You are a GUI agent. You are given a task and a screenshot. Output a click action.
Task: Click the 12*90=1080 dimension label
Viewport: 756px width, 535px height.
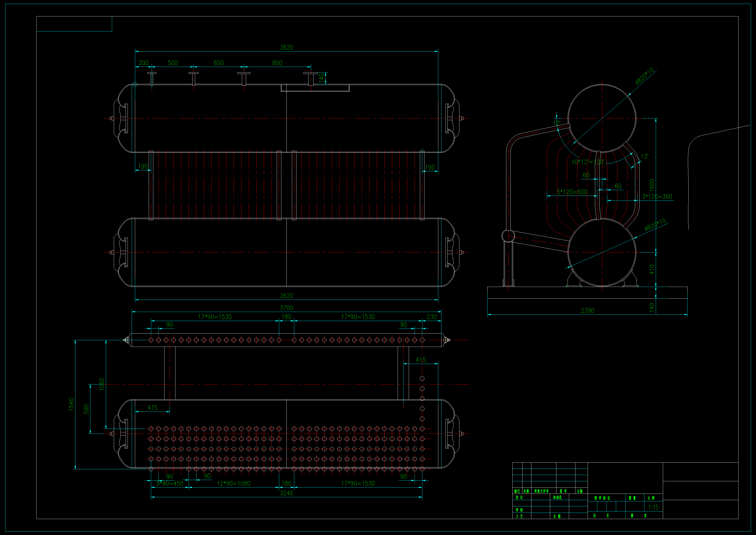click(233, 483)
